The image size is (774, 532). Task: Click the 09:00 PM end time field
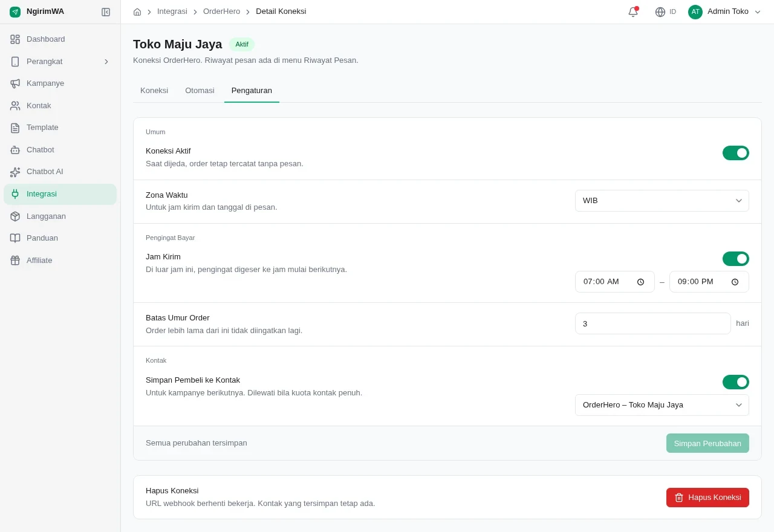[709, 282]
